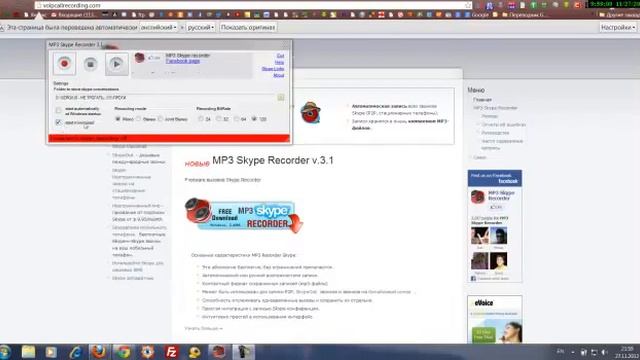Open the Skype Links link in the recorder
The width and height of the screenshot is (640, 360).
pos(273,69)
